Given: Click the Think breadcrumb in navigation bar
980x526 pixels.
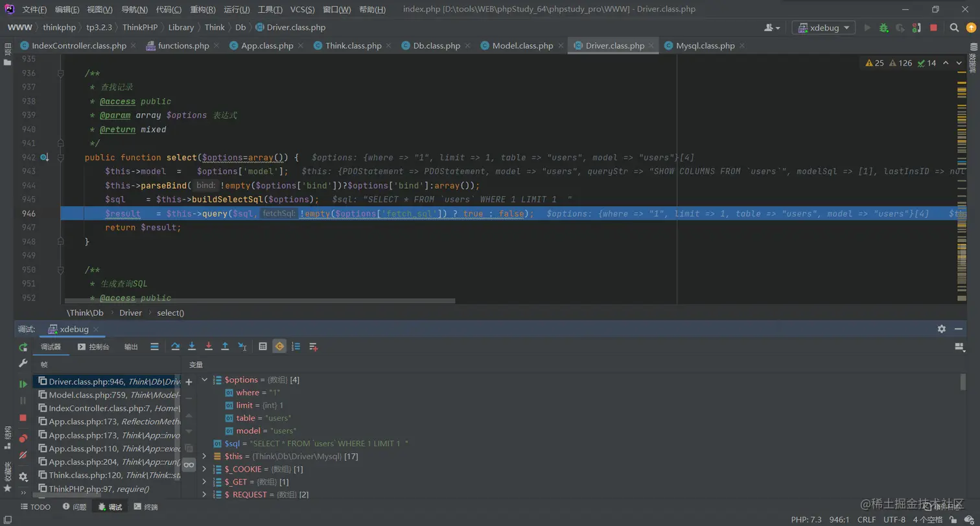Looking at the screenshot, I should (215, 27).
